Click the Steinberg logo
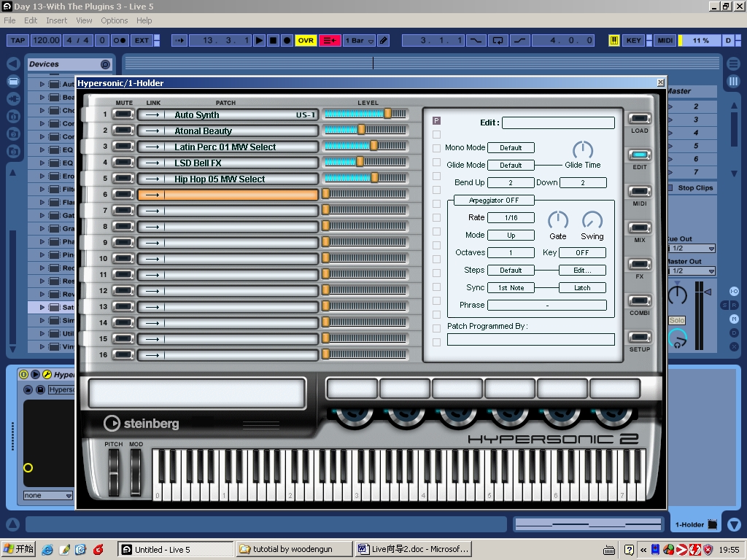747x560 pixels. [141, 424]
